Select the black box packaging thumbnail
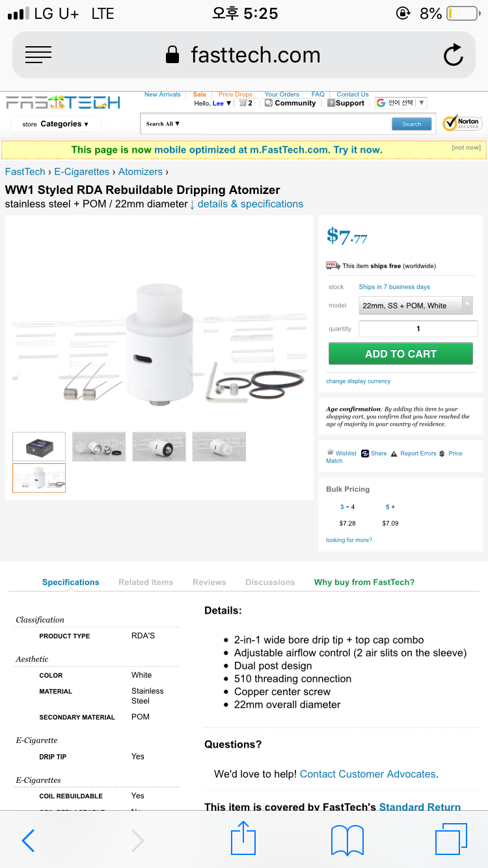 (39, 446)
